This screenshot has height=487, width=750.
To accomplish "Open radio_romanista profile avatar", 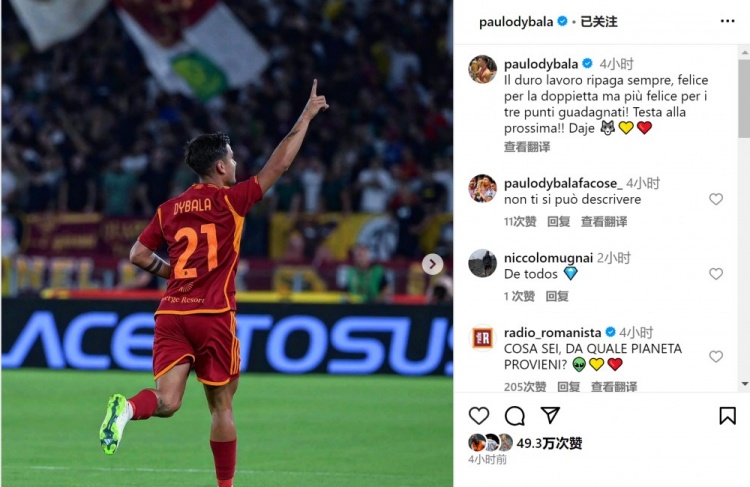I will point(482,338).
